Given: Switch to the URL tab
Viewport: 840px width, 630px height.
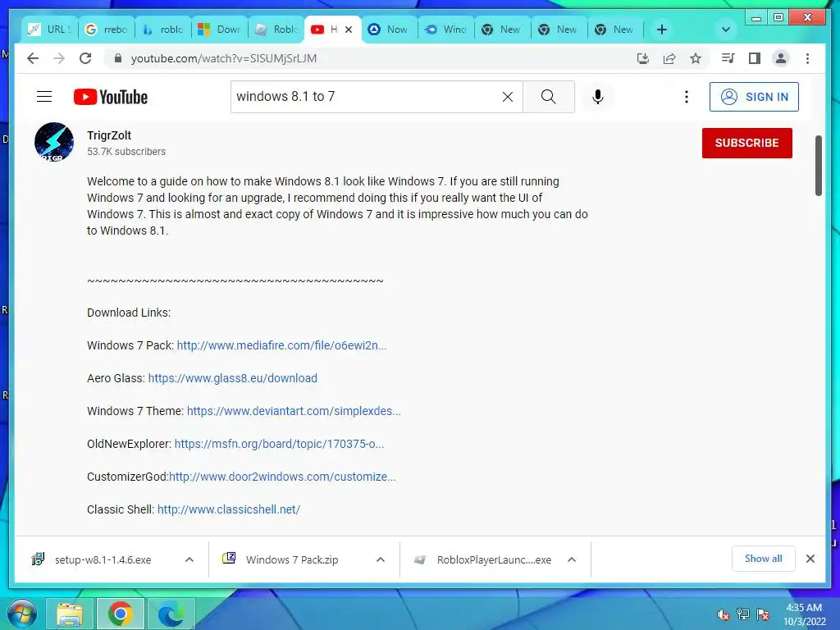Looking at the screenshot, I should 50,30.
